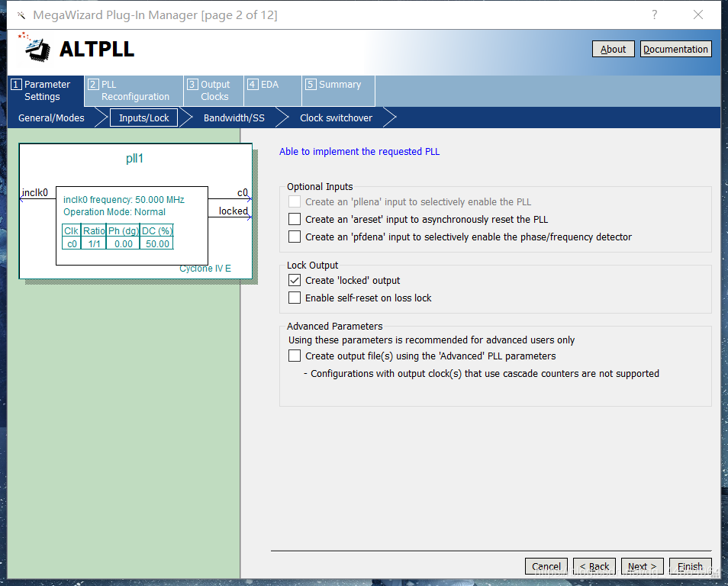This screenshot has width=728, height=586.
Task: Enable the 'pfdena' phase/frequency detector checkbox
Action: click(295, 237)
